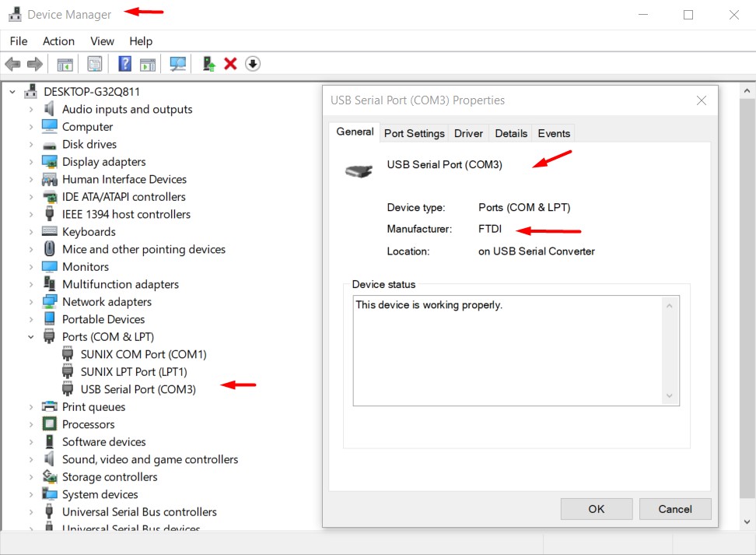Switch to the Driver tab
Screen dimensions: 756x555
click(x=468, y=134)
